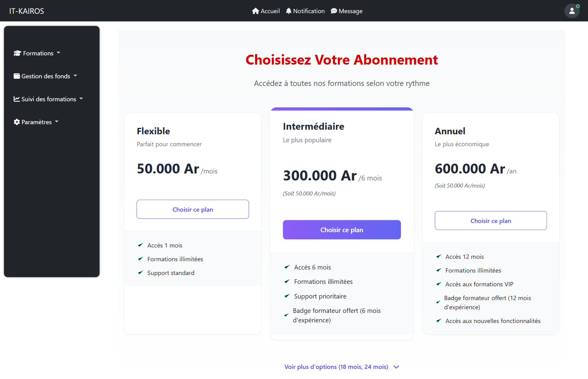Click the Voir plus d'options link
The width and height of the screenshot is (588, 379).
coord(336,367)
